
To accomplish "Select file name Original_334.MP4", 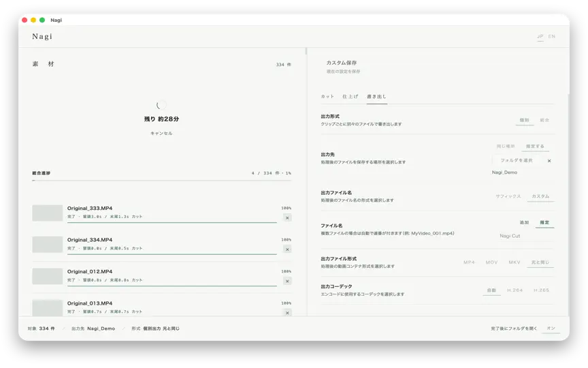I will pos(90,240).
